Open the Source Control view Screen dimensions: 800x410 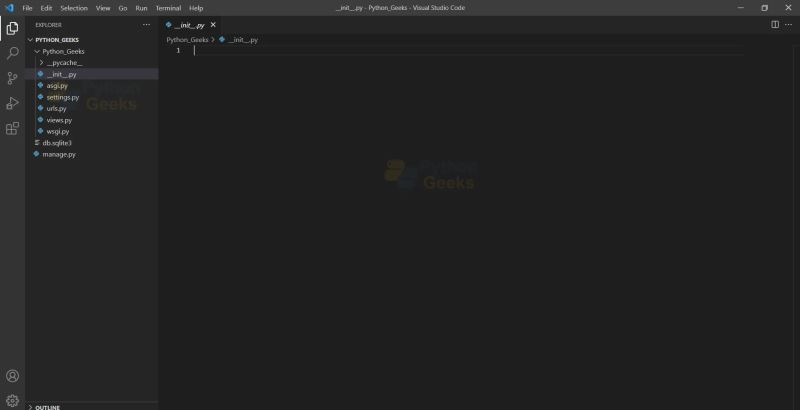click(12, 78)
